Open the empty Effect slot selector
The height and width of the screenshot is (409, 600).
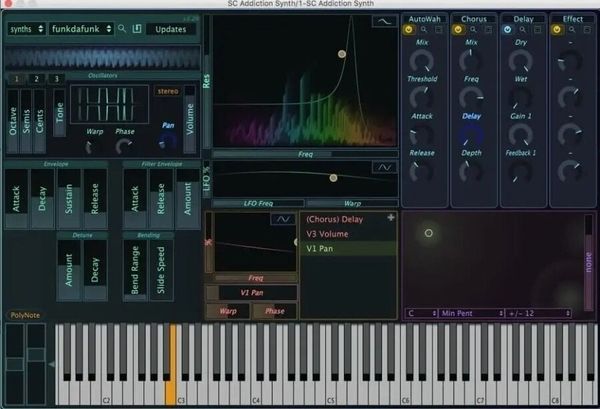click(572, 19)
